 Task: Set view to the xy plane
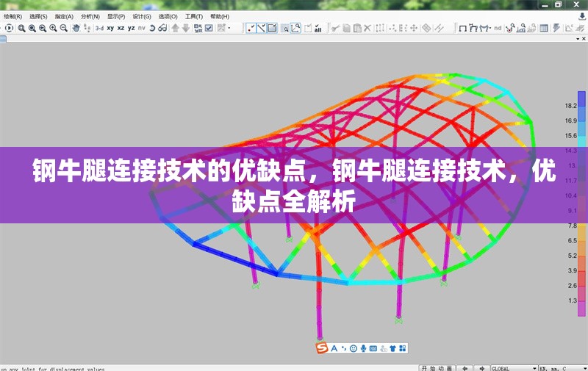[x=110, y=28]
